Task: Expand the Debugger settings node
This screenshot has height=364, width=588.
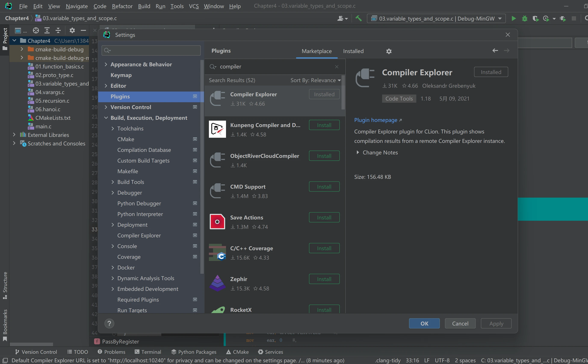Action: tap(113, 193)
